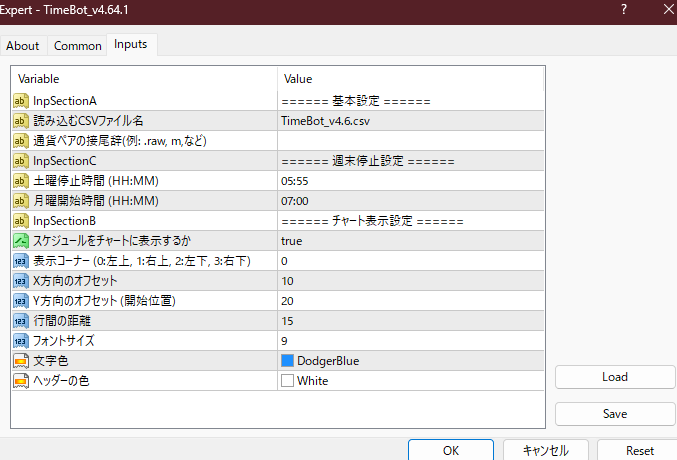The height and width of the screenshot is (460, 677).
Task: Click the integer icon beside フォントサイズ
Action: pyautogui.click(x=21, y=341)
